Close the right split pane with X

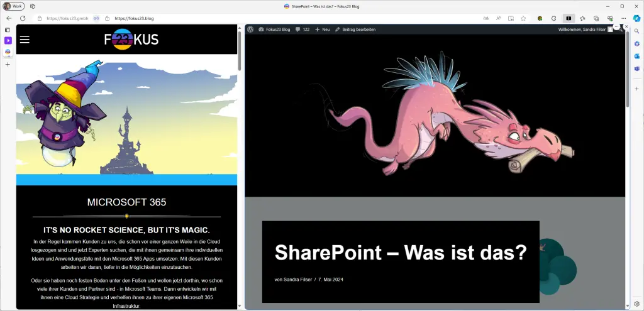point(626,26)
